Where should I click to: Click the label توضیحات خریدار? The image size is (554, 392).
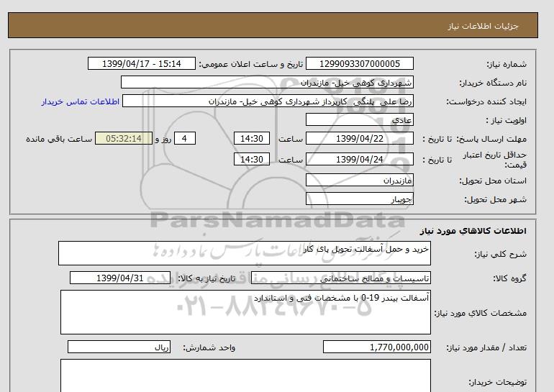[x=497, y=383]
